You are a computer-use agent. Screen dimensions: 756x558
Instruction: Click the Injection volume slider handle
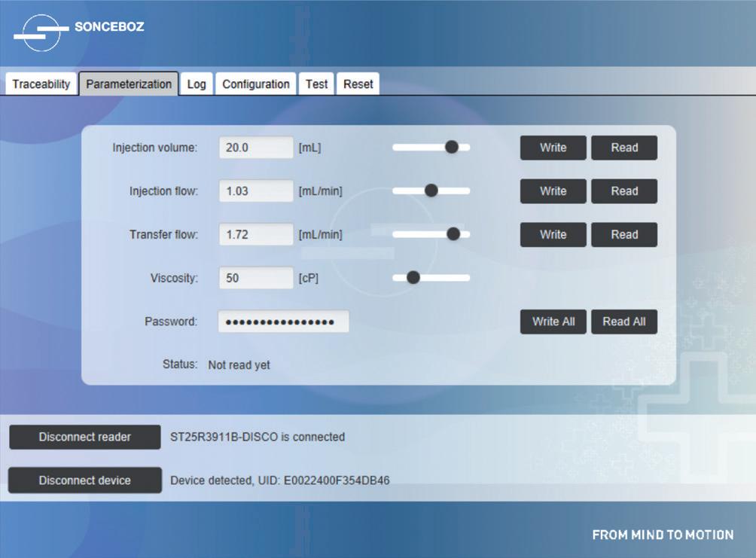451,147
